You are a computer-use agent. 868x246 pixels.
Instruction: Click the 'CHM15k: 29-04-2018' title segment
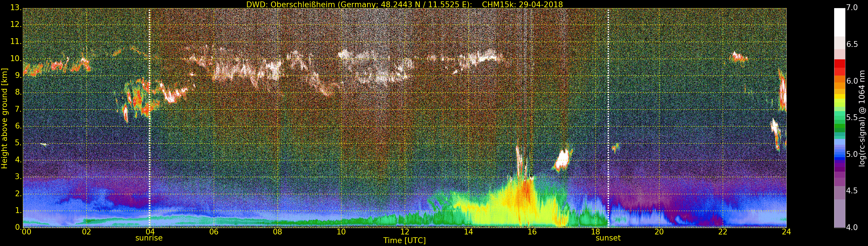tap(523, 4)
